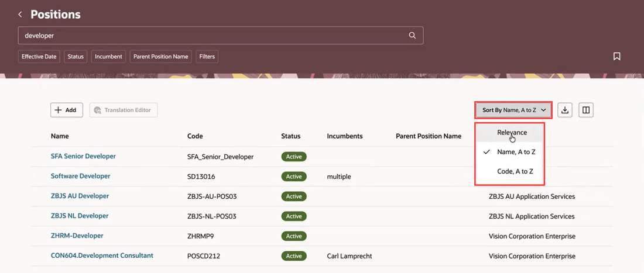Click Vision Corporation Enterprise in ZHRM-Developer row
The image size is (644, 273).
(x=532, y=236)
